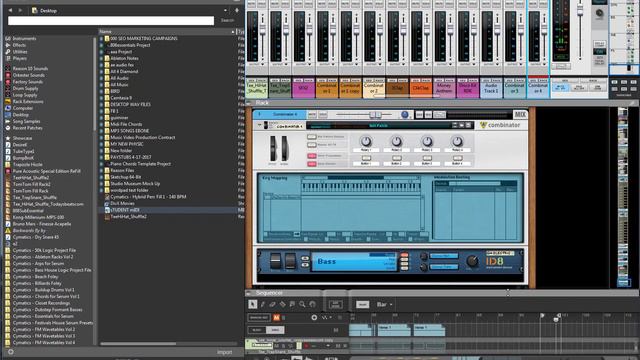Open Players in the browser sidebar

(19, 58)
